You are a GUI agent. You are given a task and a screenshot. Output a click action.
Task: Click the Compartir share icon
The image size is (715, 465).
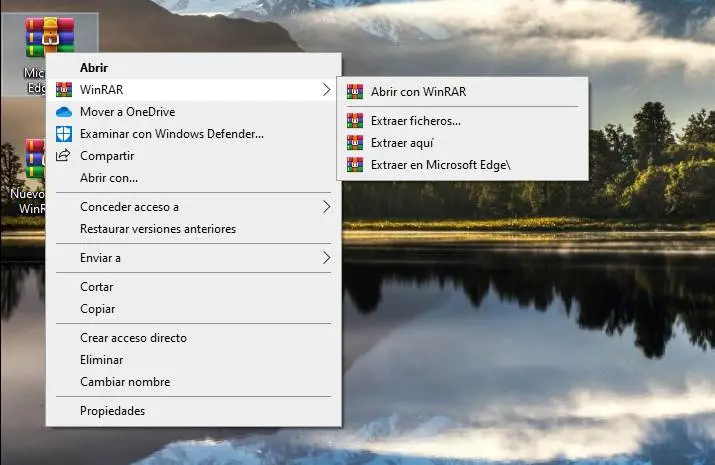click(x=63, y=155)
